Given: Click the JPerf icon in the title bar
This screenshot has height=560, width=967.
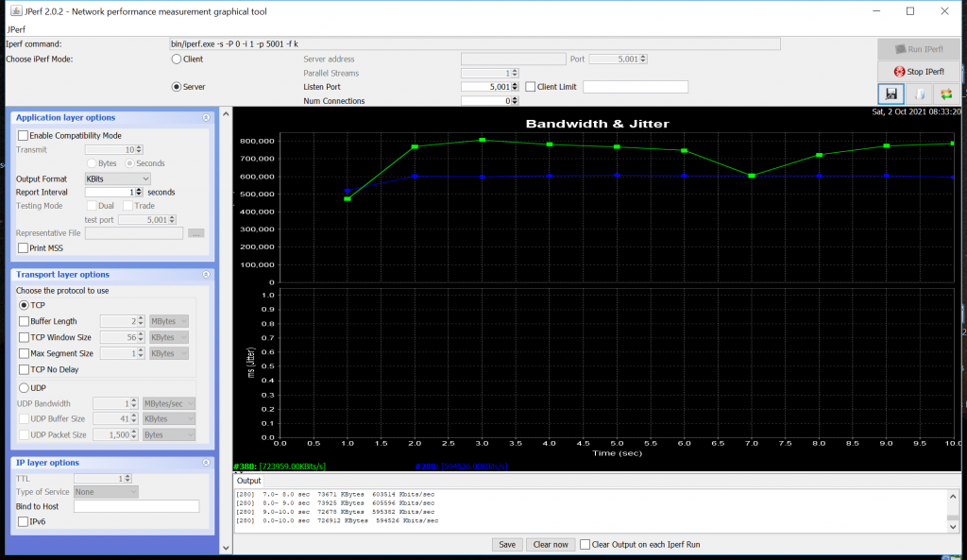Looking at the screenshot, I should 16,11.
